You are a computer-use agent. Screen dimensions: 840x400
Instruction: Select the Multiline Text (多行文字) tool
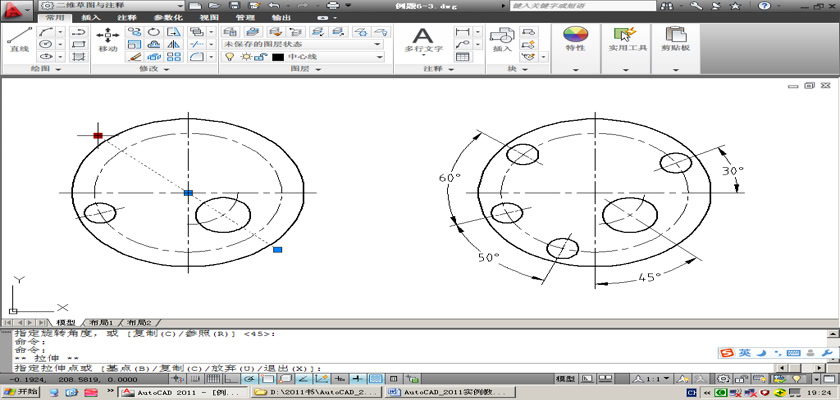point(423,38)
